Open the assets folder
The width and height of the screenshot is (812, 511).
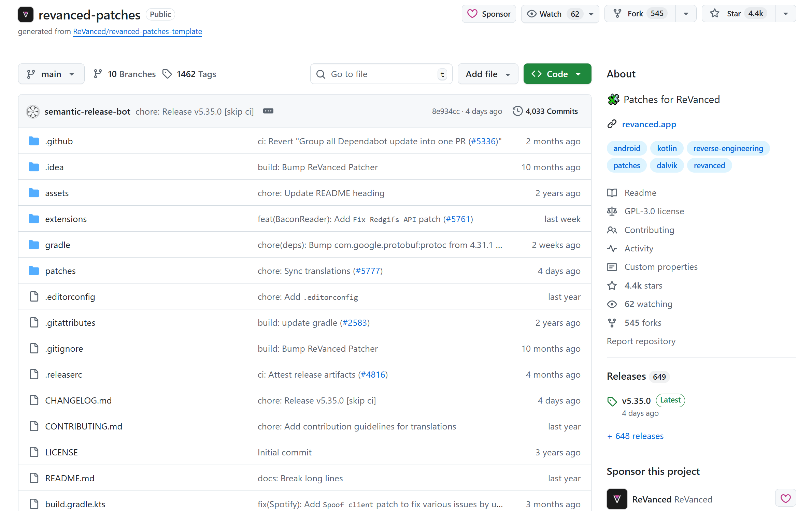click(57, 193)
